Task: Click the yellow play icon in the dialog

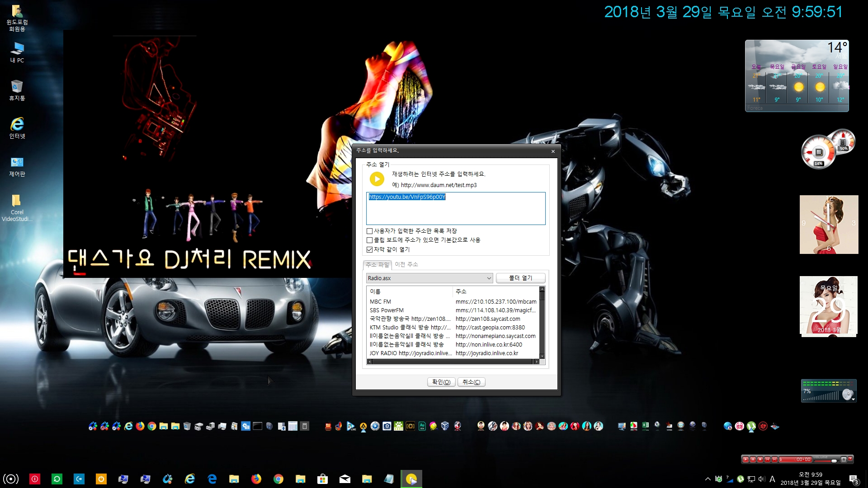Action: pyautogui.click(x=377, y=179)
